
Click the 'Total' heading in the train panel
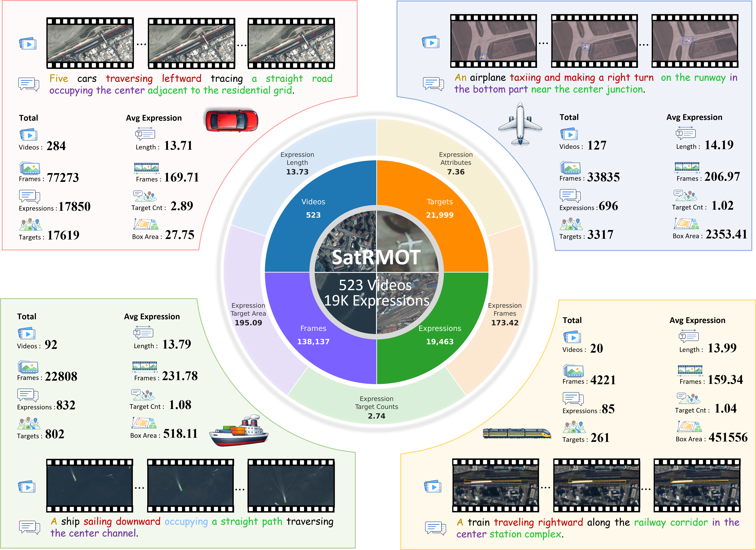(572, 320)
